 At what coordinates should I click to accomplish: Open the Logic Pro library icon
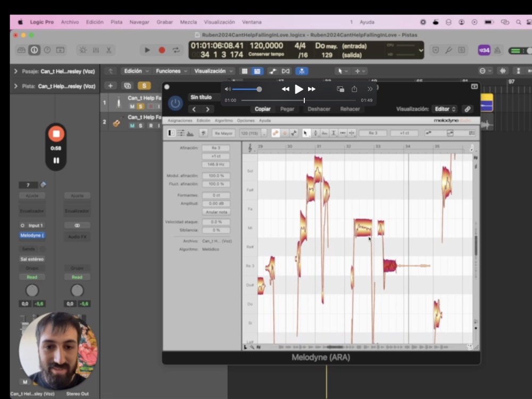(21, 50)
